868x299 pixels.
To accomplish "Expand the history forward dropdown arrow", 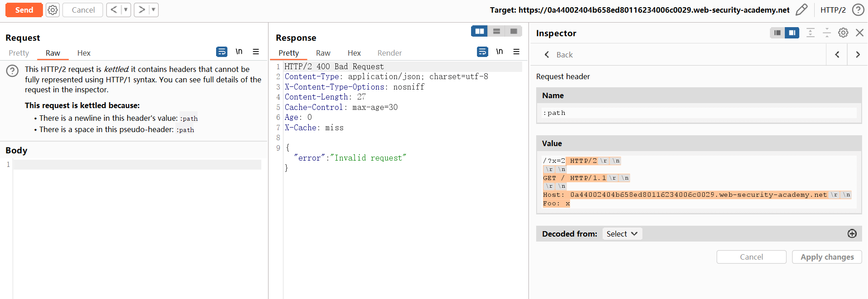I will pyautogui.click(x=153, y=10).
